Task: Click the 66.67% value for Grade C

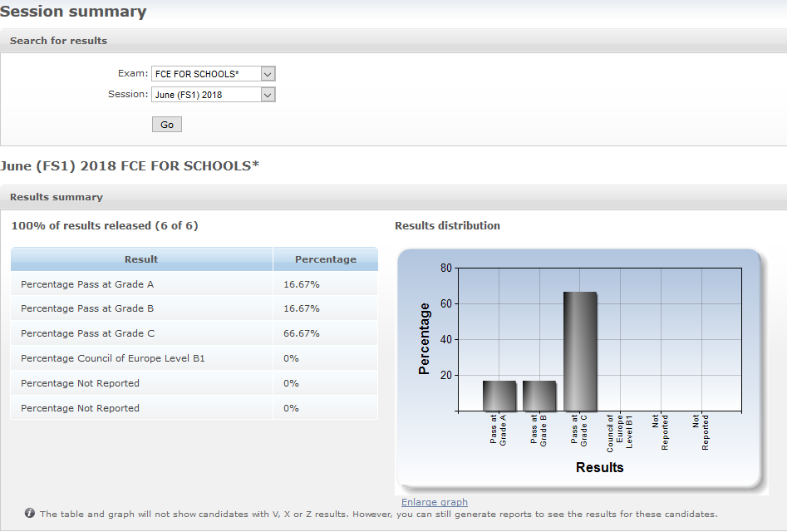Action: pyautogui.click(x=301, y=333)
